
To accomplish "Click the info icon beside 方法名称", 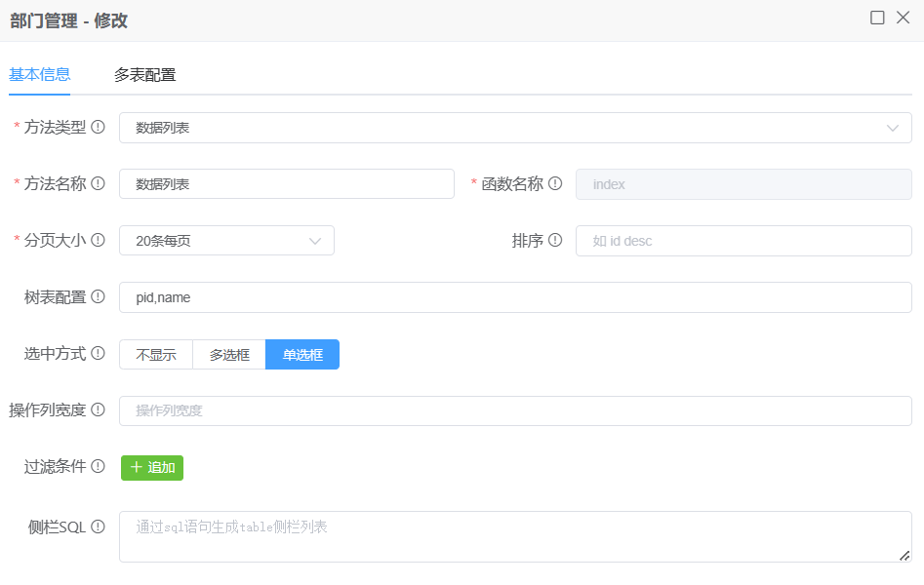I will (98, 184).
